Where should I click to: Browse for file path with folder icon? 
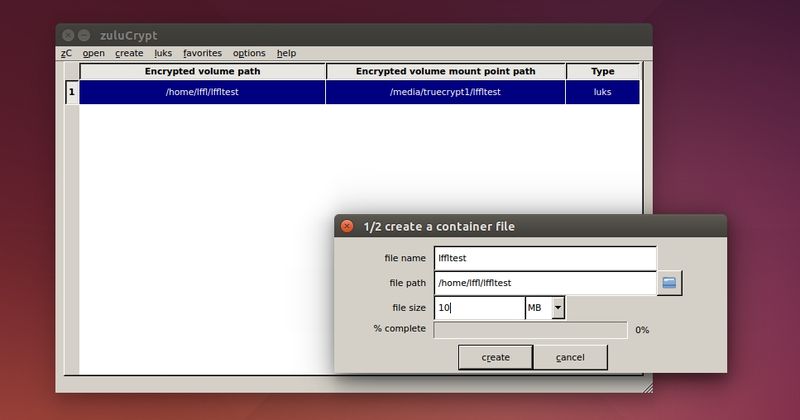click(x=669, y=283)
